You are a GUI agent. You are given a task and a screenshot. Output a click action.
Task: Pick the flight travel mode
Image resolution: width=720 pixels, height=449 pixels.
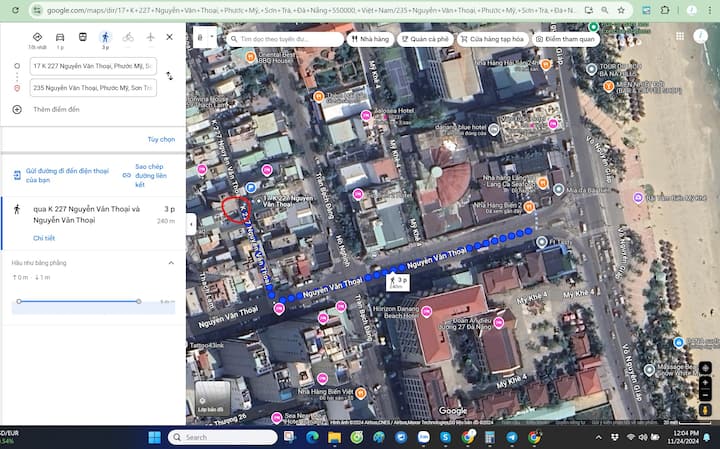click(x=150, y=37)
